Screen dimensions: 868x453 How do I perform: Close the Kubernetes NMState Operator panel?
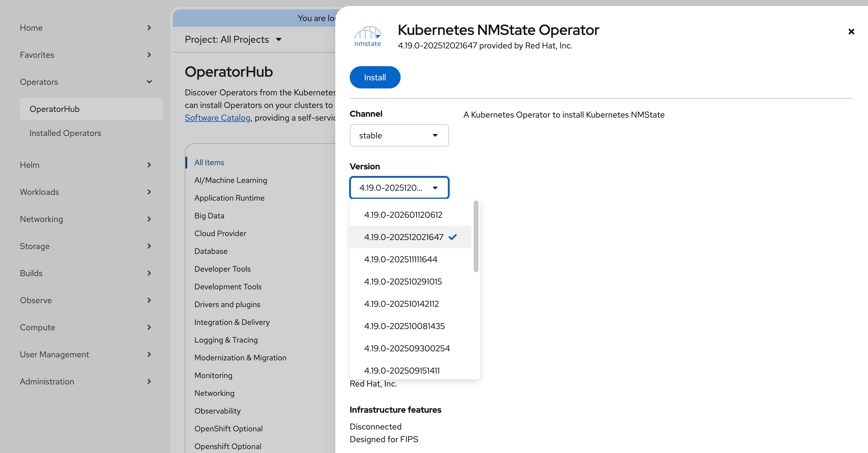point(851,32)
